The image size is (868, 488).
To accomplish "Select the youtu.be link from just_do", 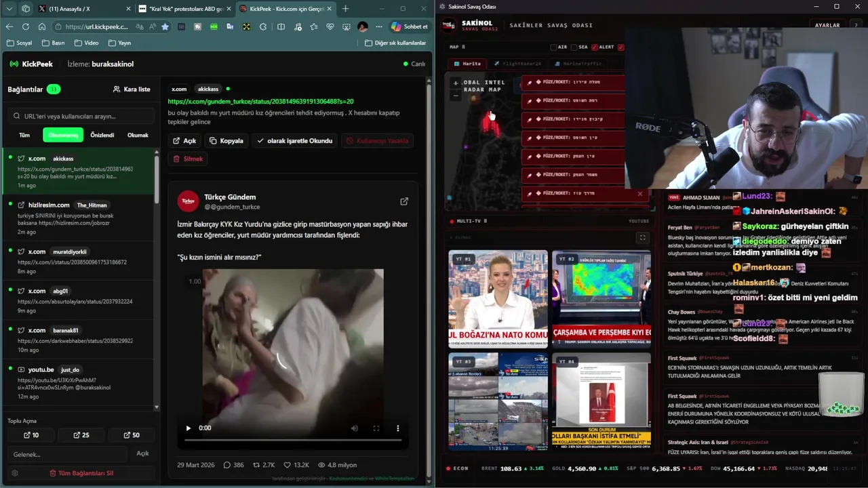I will (79, 382).
